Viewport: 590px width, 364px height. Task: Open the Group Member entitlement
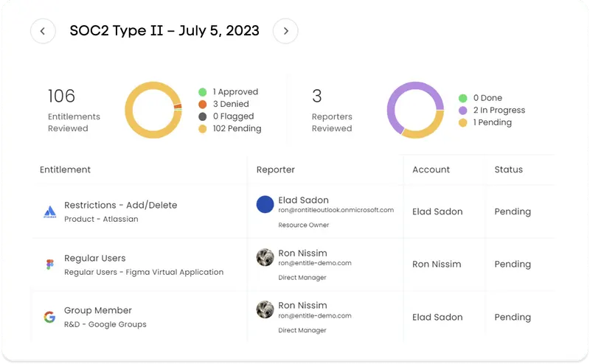(98, 311)
